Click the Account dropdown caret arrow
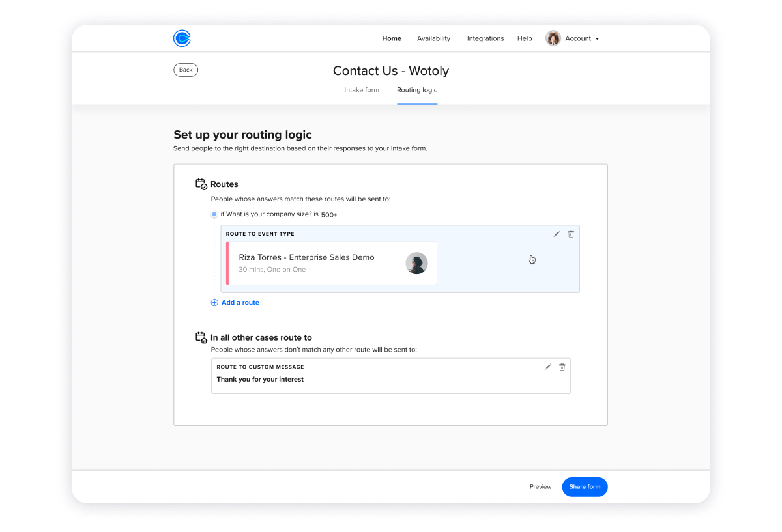This screenshot has height=532, width=782. point(597,39)
